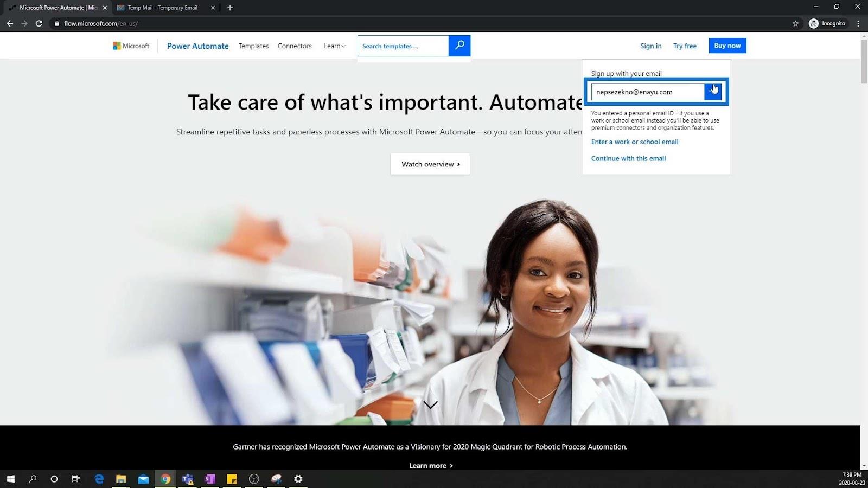The width and height of the screenshot is (868, 488).
Task: Click the browser back arrow
Action: [10, 23]
